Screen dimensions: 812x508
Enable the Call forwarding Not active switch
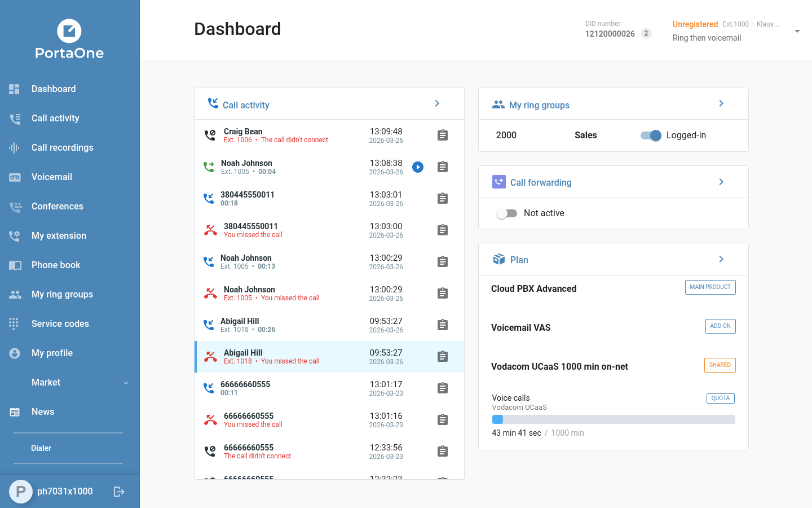(x=506, y=213)
